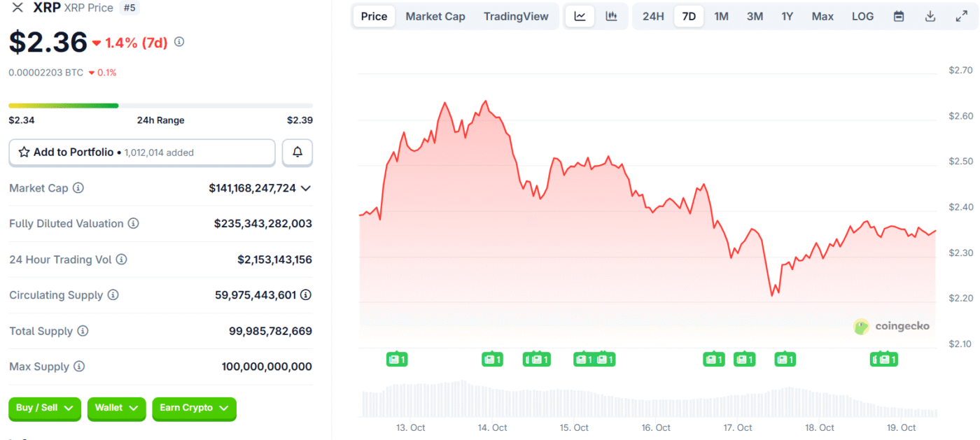Screen dimensions: 980x440
Task: Click the news marker under 17. Oct
Action: 744,360
